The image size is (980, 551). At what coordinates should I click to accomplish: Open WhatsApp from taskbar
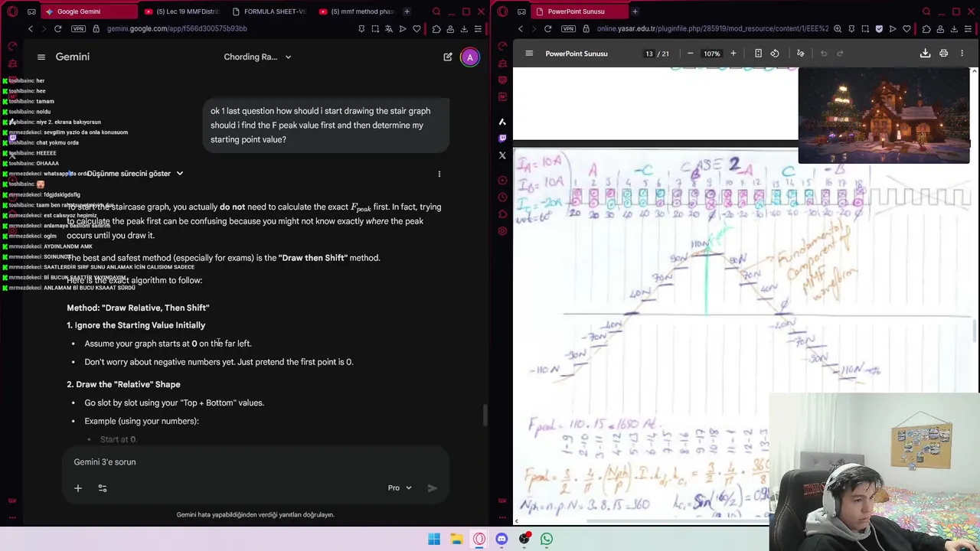click(x=547, y=539)
